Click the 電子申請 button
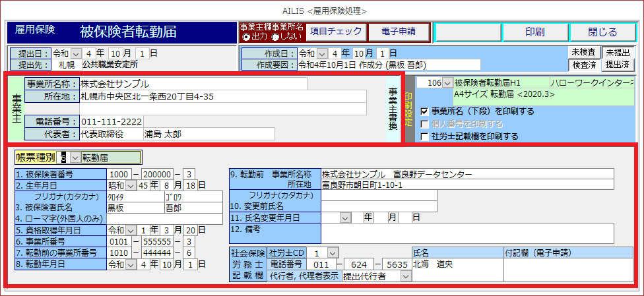The width and height of the screenshot is (644, 296). click(x=398, y=32)
